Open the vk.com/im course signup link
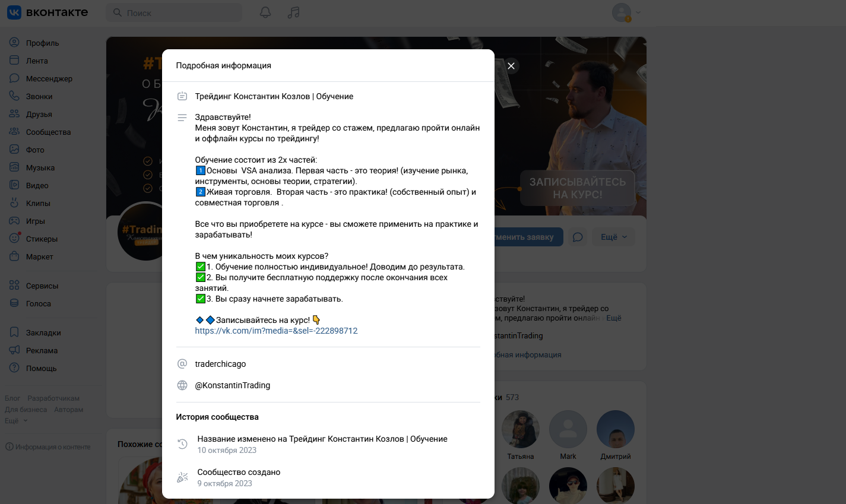The height and width of the screenshot is (504, 846). 276,331
